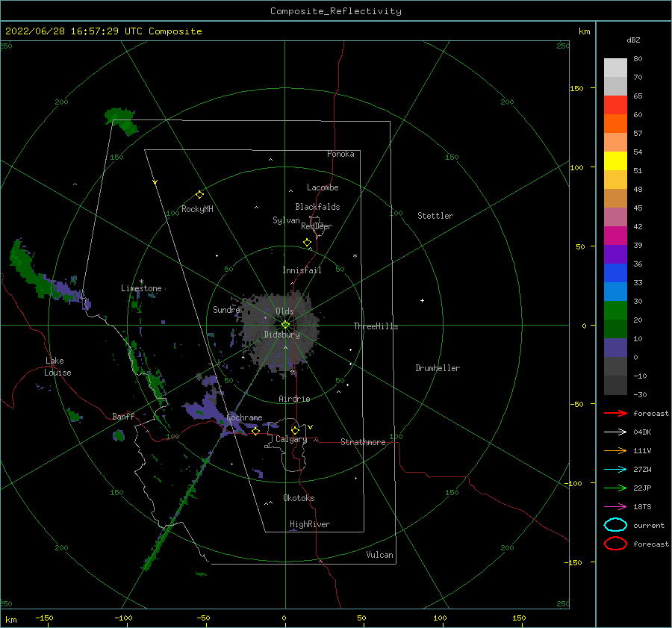Click the red 65-60 dBZ color swatch
This screenshot has width=672, height=628.
tap(615, 105)
